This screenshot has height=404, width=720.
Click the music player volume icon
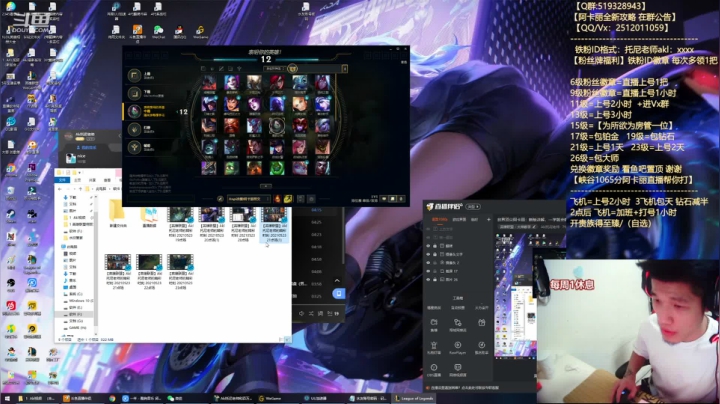(302, 314)
